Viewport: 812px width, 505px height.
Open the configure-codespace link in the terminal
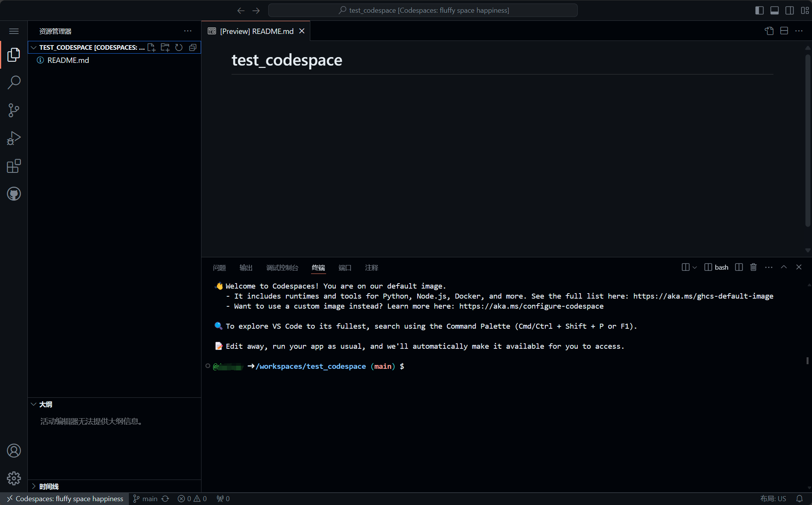click(x=531, y=306)
